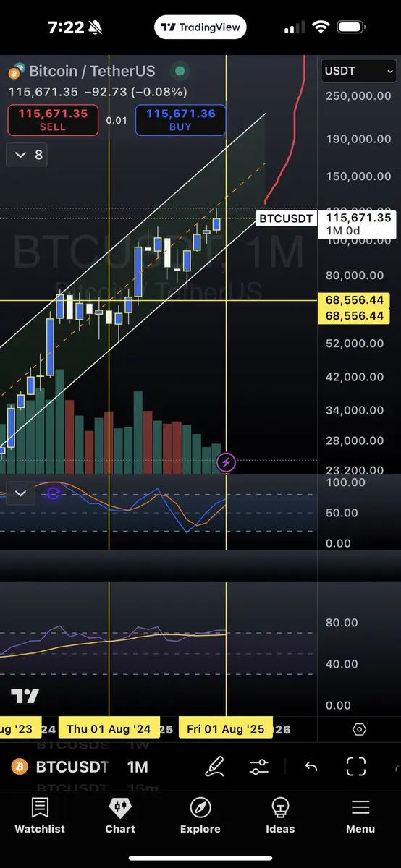The image size is (401, 868).
Task: Tap the TradingView logo on the chart
Action: click(x=25, y=697)
